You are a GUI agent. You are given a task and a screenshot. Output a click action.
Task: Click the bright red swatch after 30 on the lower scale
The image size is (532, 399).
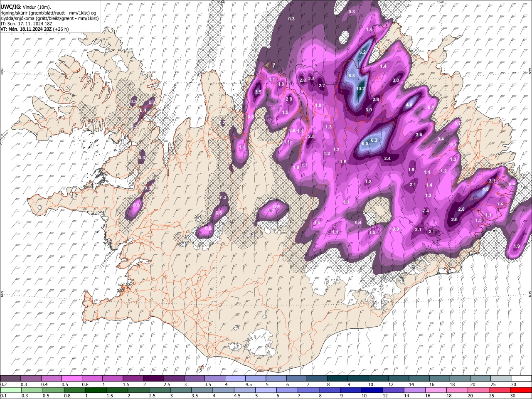click(x=521, y=390)
